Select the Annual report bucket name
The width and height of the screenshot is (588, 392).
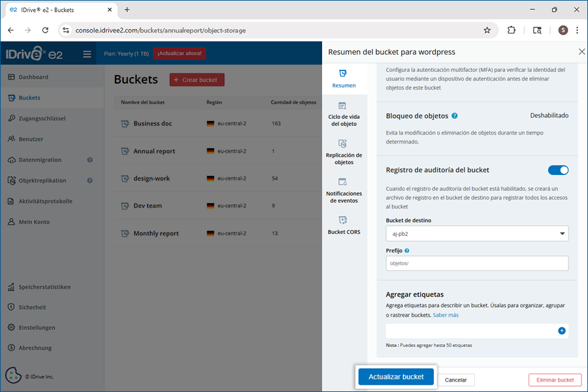pyautogui.click(x=154, y=151)
